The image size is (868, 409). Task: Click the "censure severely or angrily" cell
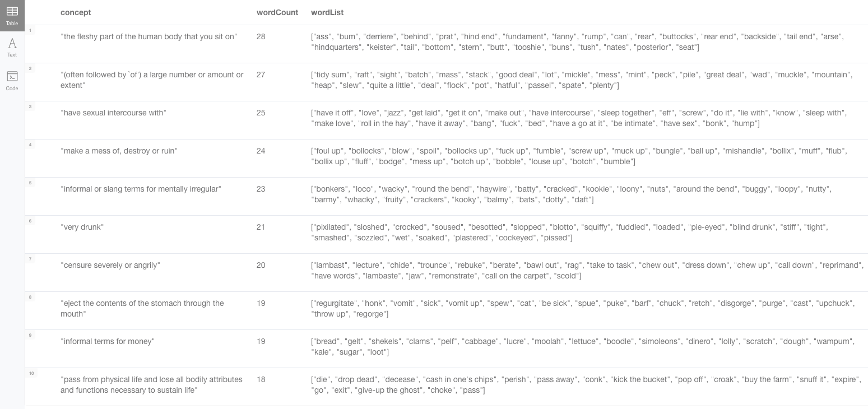(x=110, y=265)
